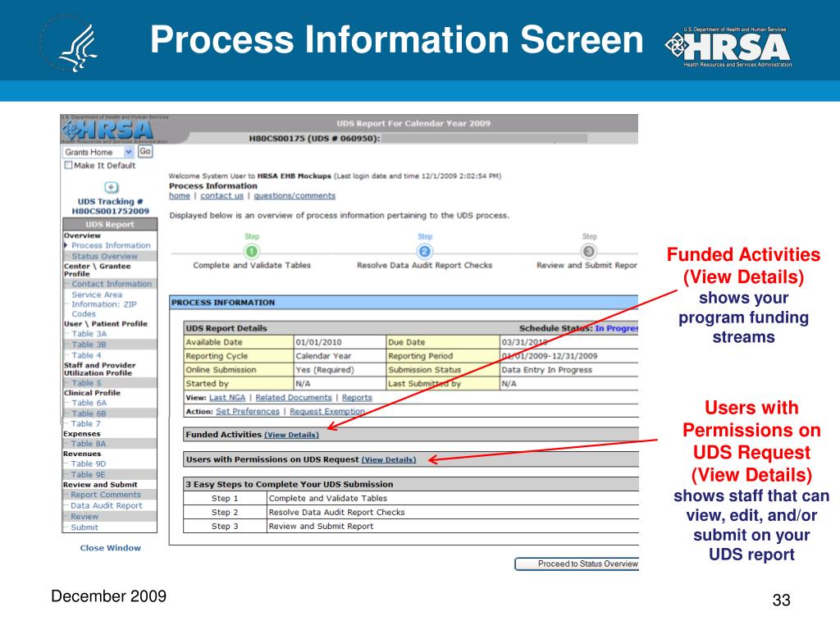Open Report Comments in sidebar
The image size is (840, 630).
point(106,495)
